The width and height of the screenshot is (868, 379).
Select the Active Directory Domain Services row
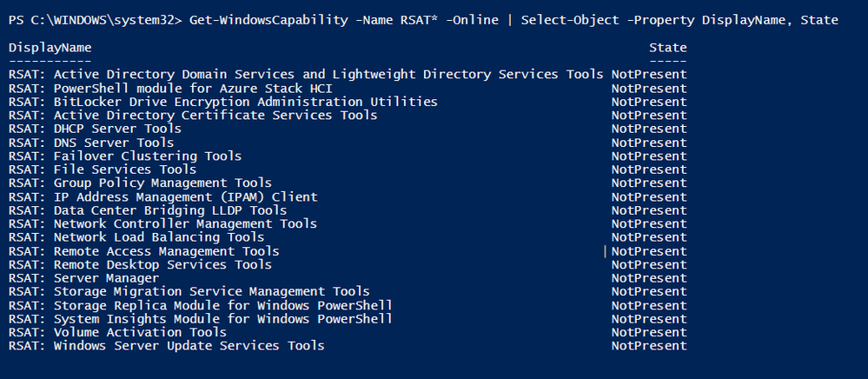point(348,74)
